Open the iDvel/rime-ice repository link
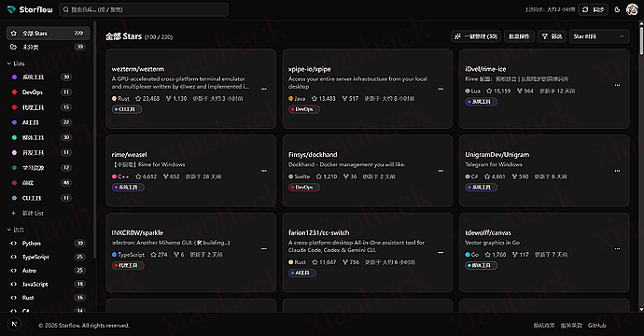This screenshot has height=336, width=644. pyautogui.click(x=485, y=69)
